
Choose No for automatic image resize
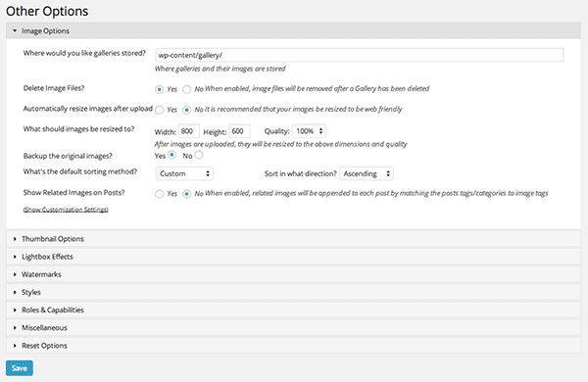pyautogui.click(x=187, y=110)
